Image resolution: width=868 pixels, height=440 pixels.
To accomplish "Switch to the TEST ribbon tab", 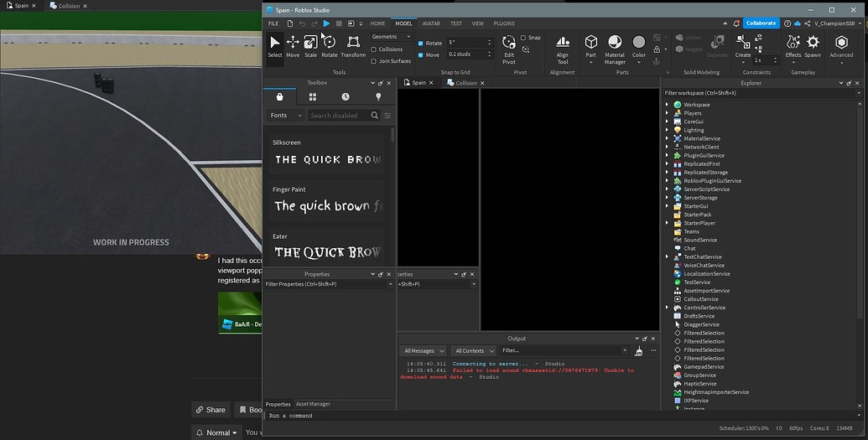I will 456,23.
